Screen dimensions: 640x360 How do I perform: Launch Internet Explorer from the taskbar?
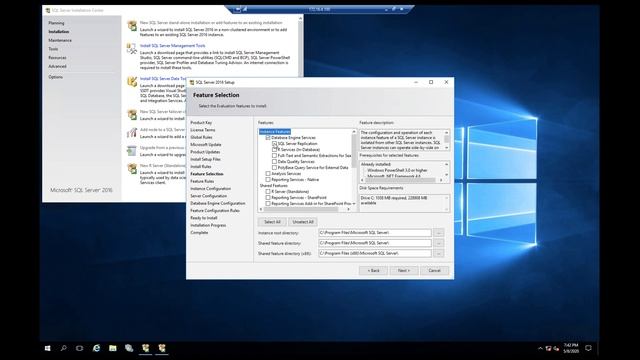(96, 348)
